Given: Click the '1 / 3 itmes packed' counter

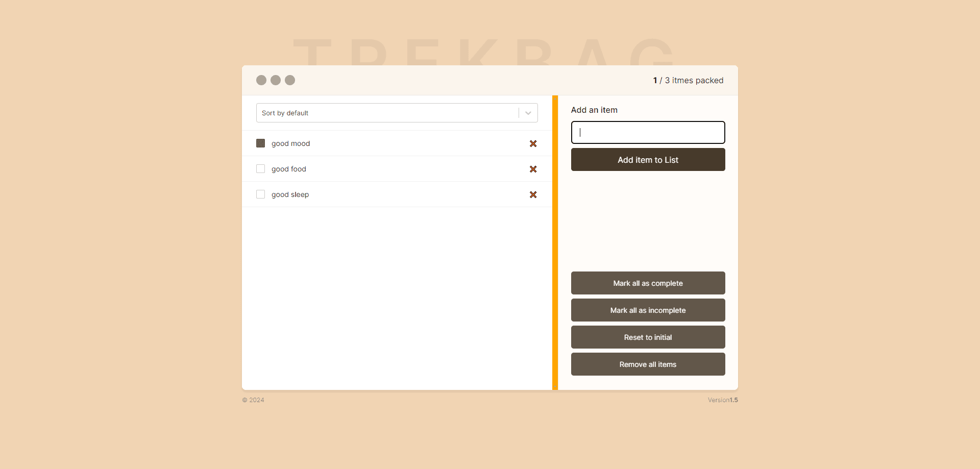Looking at the screenshot, I should pos(688,81).
